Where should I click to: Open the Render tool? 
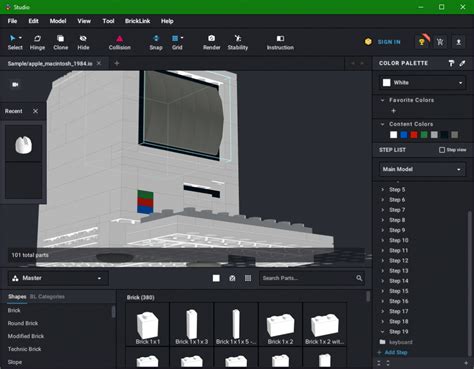[x=211, y=42]
